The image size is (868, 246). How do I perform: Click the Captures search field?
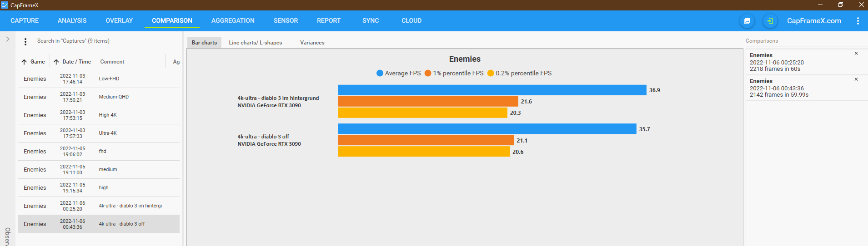point(107,41)
